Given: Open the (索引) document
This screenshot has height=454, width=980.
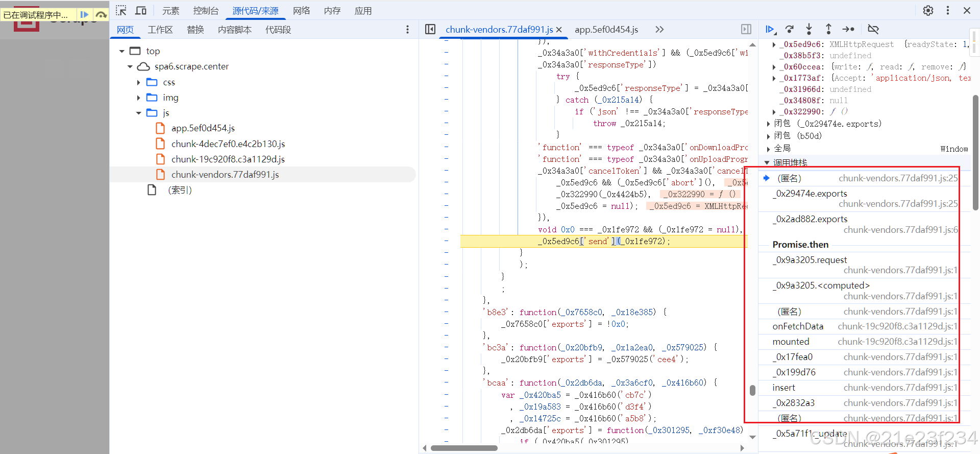Looking at the screenshot, I should [180, 190].
